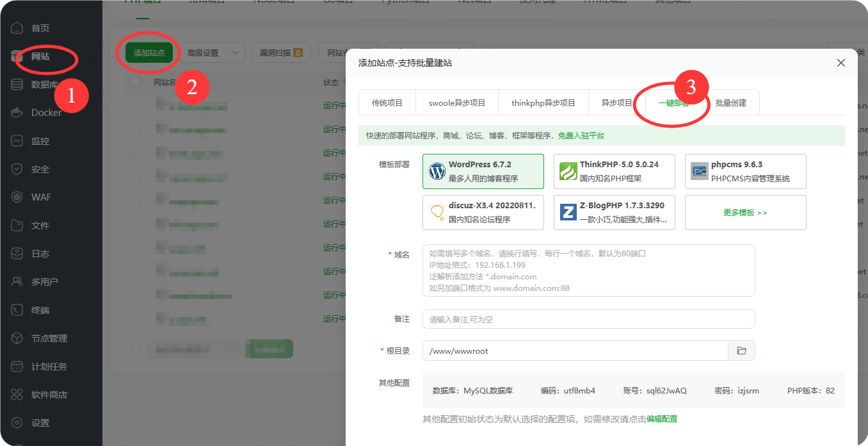Click the folder browse icon for 根目录
Image resolution: width=868 pixels, height=446 pixels.
[x=741, y=351]
